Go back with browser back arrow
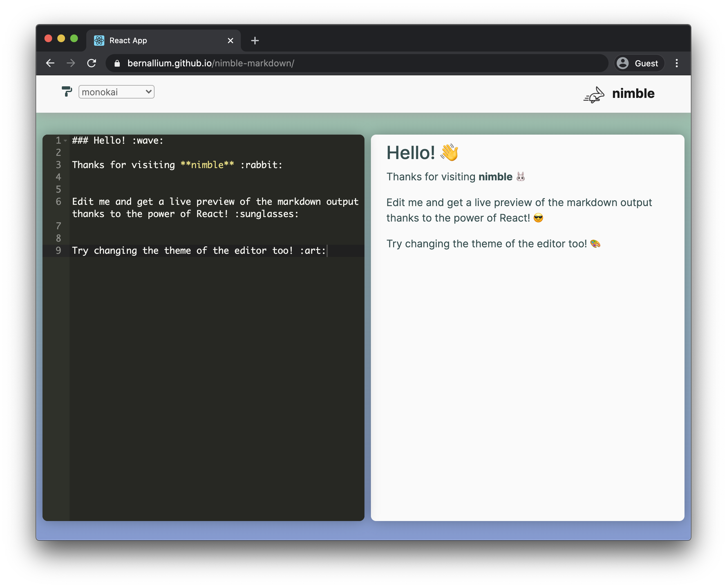The width and height of the screenshot is (727, 588). [x=50, y=63]
